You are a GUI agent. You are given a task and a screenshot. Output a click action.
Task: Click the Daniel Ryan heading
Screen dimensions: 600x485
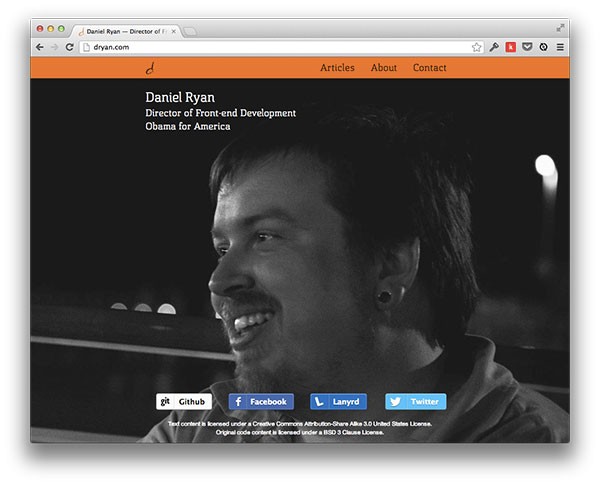[x=180, y=97]
